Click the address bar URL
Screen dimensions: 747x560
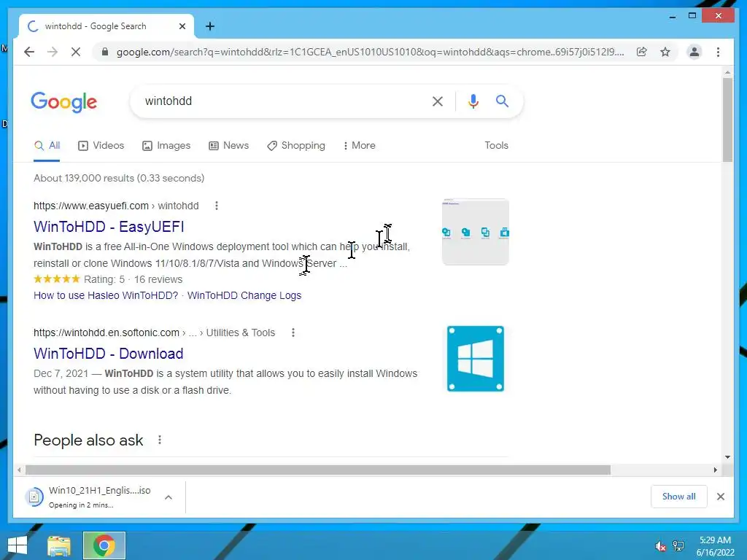pyautogui.click(x=370, y=52)
